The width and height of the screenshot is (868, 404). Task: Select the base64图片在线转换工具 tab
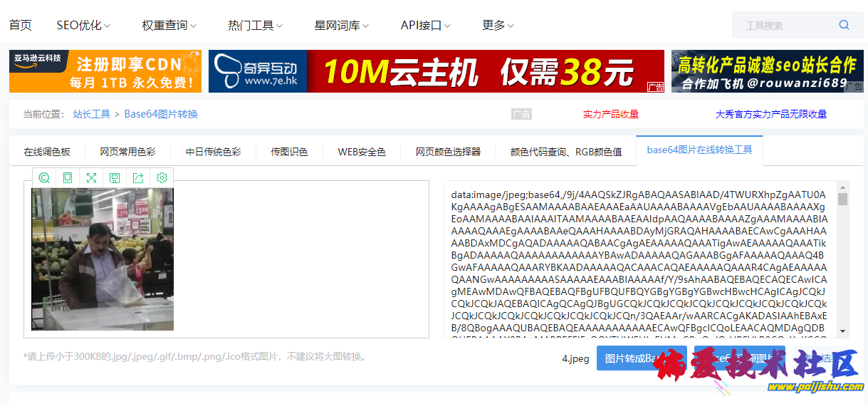[x=699, y=150]
